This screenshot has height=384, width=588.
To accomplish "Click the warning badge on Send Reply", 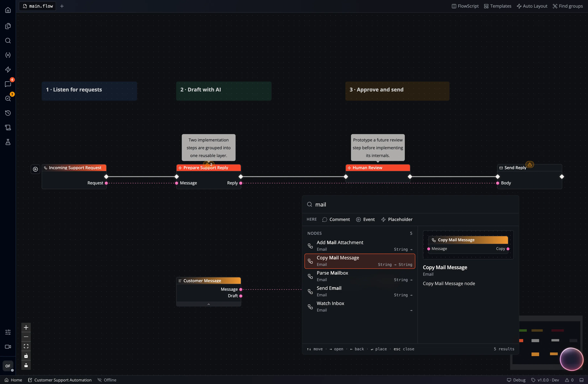I will [530, 164].
